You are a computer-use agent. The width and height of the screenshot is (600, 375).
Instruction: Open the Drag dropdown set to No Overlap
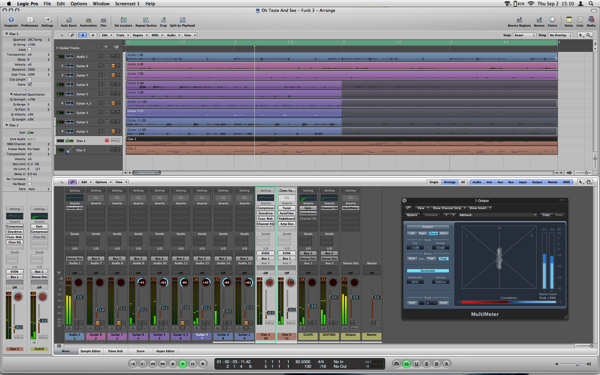(x=560, y=35)
